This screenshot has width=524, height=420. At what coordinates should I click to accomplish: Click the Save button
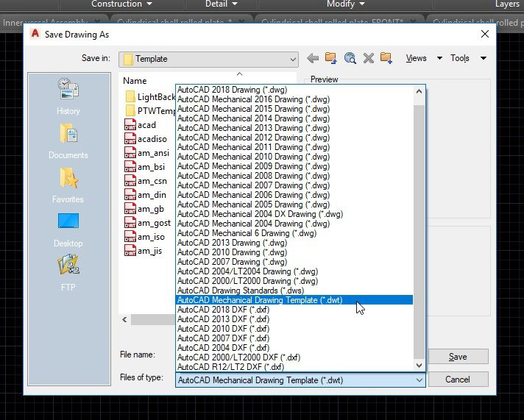[x=458, y=357]
